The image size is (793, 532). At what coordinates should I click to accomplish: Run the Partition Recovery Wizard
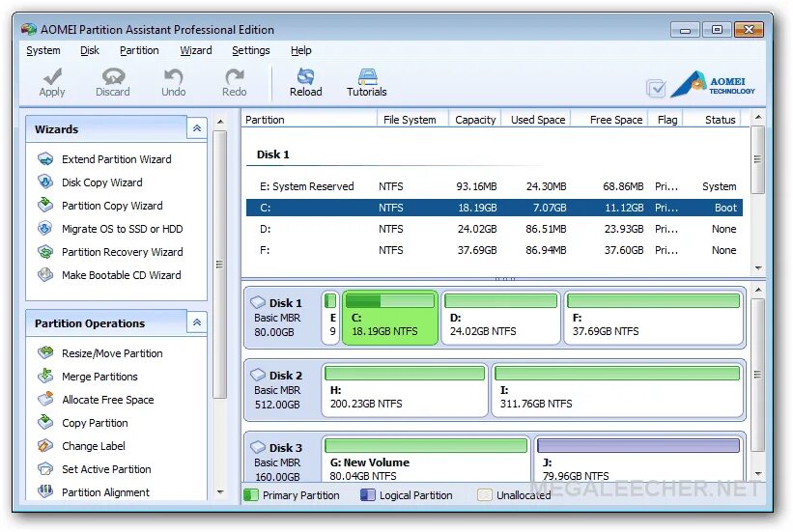[122, 252]
